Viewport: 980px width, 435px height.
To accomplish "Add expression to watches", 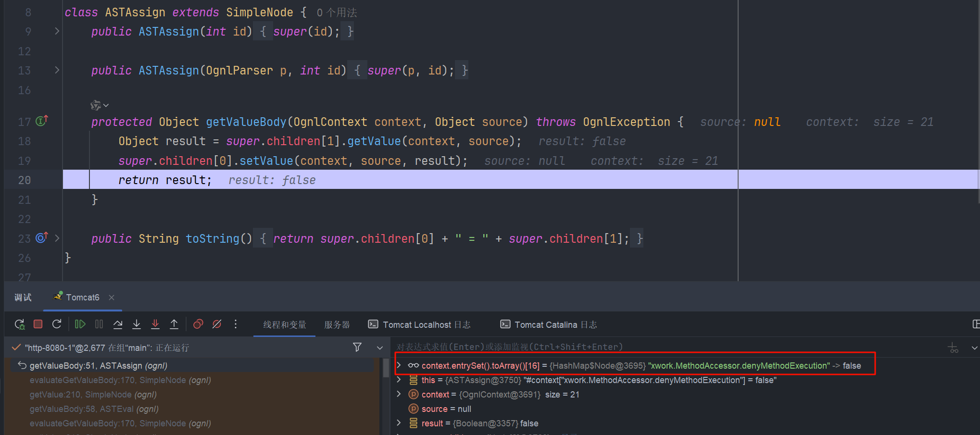I will click(x=953, y=347).
